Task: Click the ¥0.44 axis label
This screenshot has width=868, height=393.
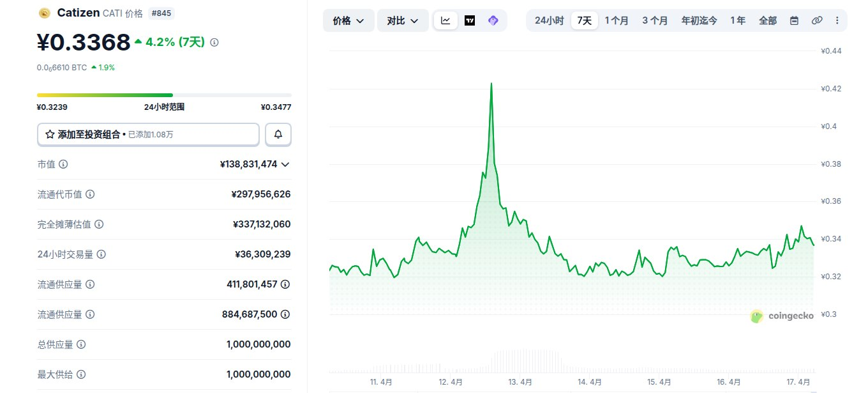Action: tap(832, 51)
